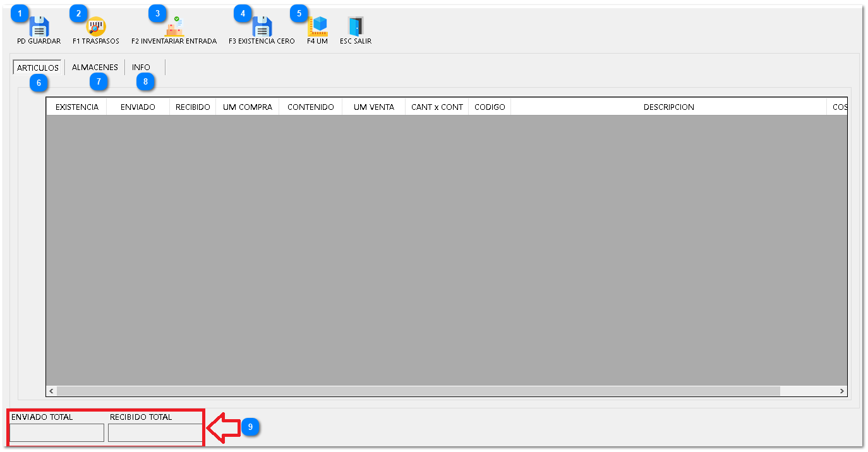Click the horizontal scrollbar thumb under the grid
This screenshot has height=452, width=868.
[417, 391]
